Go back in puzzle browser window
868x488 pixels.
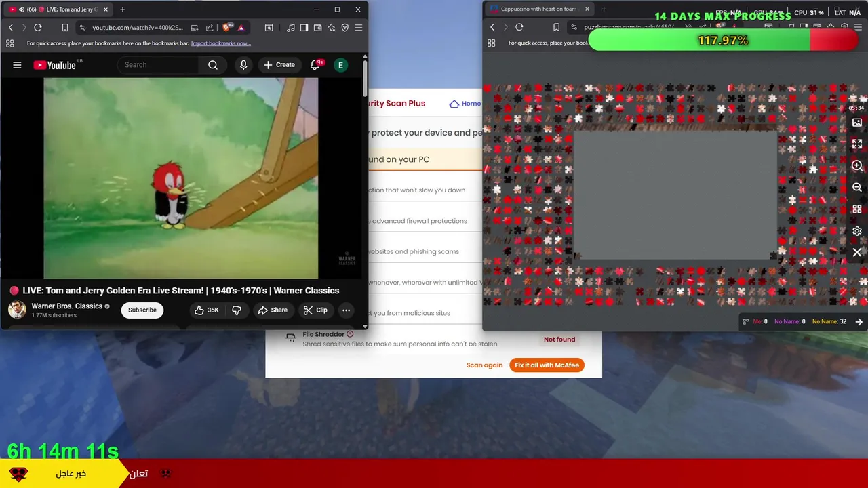pos(492,27)
